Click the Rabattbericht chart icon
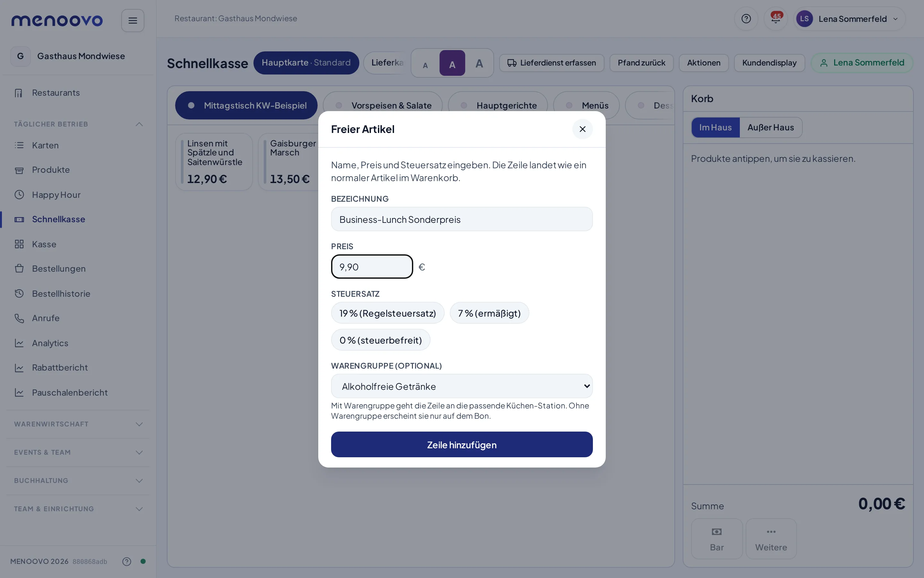The width and height of the screenshot is (924, 578). point(19,368)
